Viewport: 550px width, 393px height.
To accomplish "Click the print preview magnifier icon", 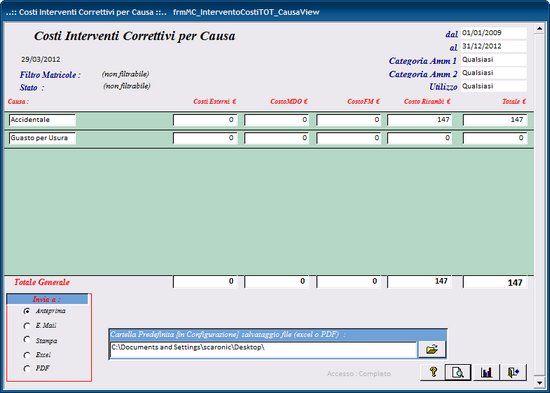I will point(458,372).
